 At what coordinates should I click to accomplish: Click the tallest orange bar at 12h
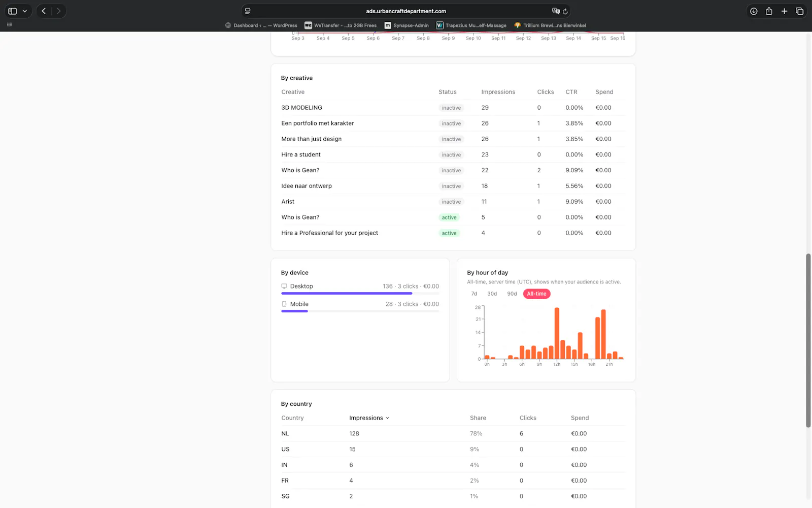(557, 333)
